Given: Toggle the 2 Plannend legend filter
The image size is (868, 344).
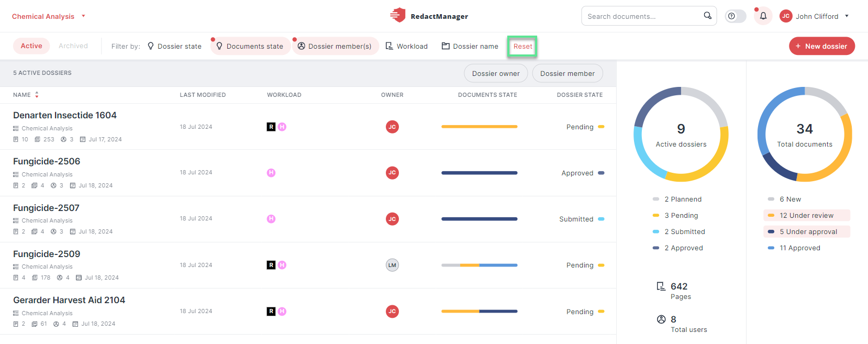Looking at the screenshot, I should 677,199.
